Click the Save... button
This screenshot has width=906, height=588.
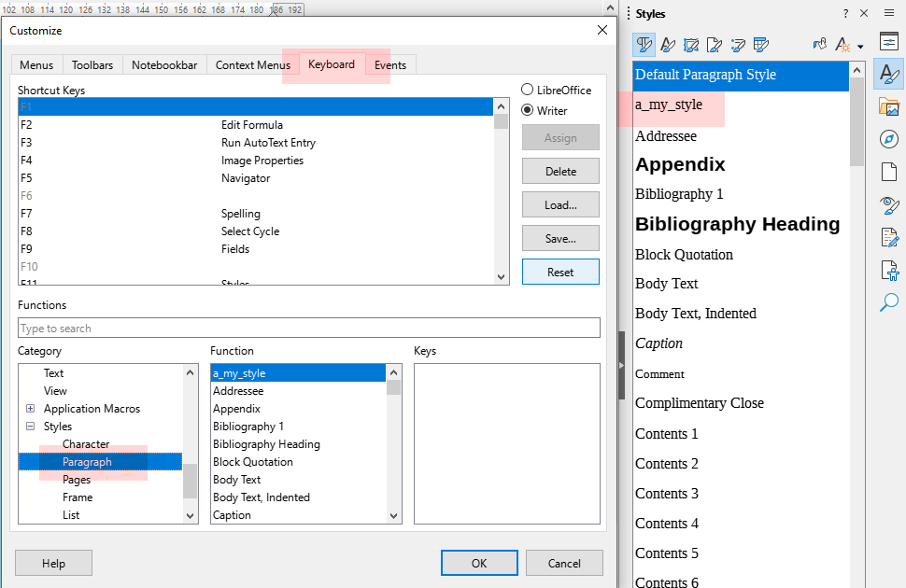[560, 238]
